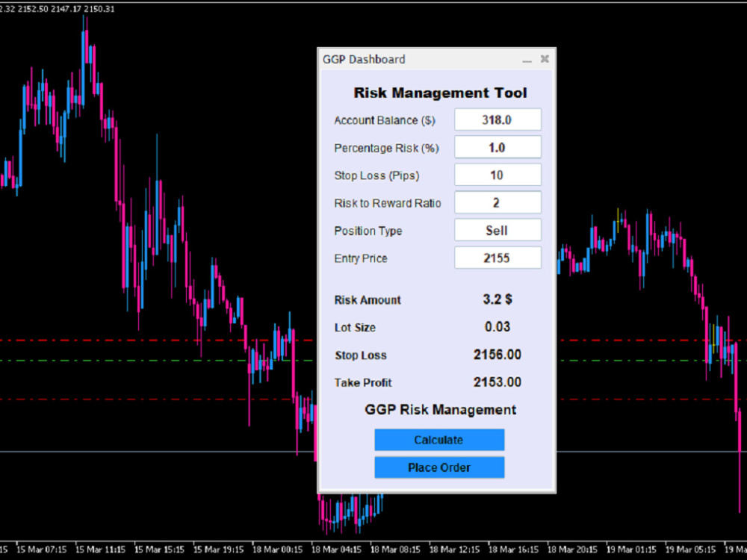Select the Take Profit value 2153.00
747x560 pixels.
498,382
